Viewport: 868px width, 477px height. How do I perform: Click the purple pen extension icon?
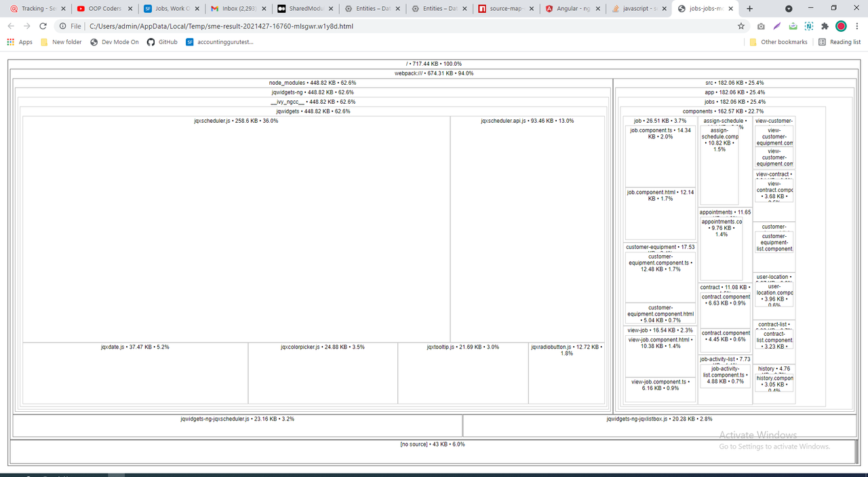click(777, 26)
